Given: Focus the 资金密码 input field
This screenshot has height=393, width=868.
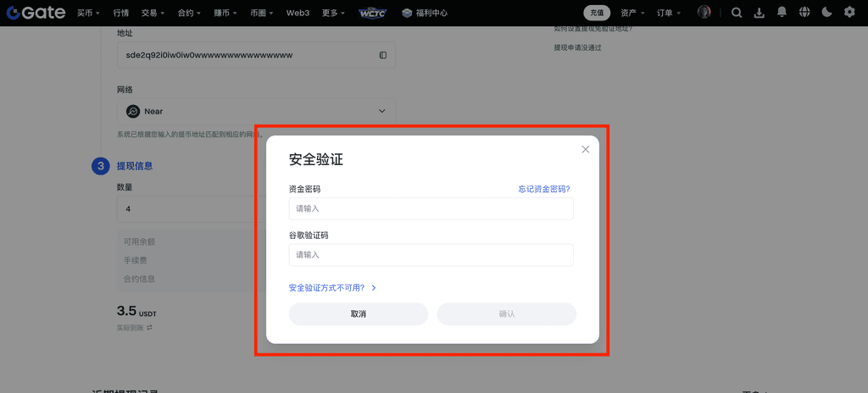Looking at the screenshot, I should pyautogui.click(x=431, y=208).
